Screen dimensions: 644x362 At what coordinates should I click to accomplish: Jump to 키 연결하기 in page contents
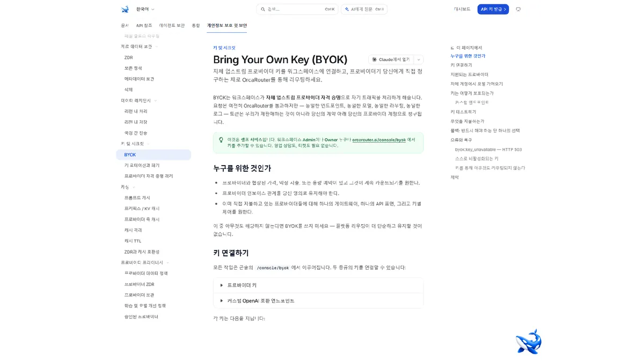pyautogui.click(x=461, y=65)
